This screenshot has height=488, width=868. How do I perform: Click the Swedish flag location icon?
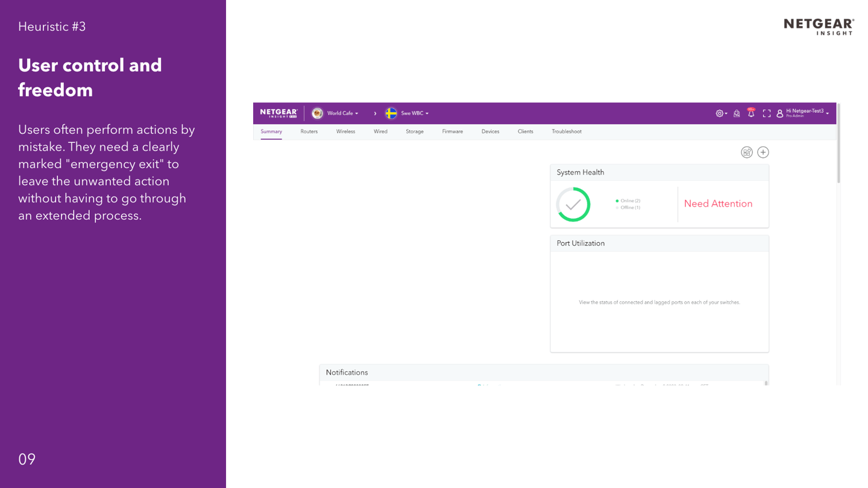[x=391, y=113]
